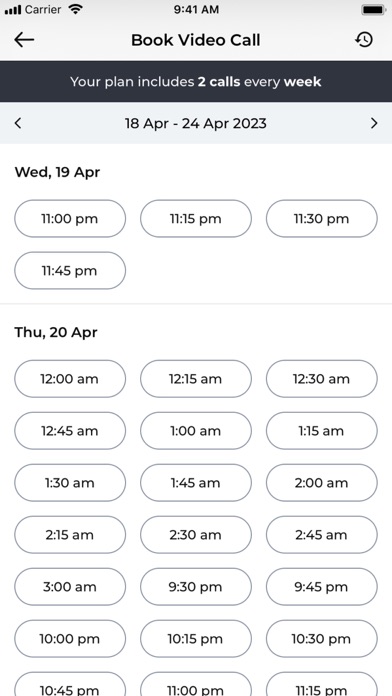Image resolution: width=392 pixels, height=696 pixels.
Task: Select the 12:30 am time slot
Action: point(322,379)
